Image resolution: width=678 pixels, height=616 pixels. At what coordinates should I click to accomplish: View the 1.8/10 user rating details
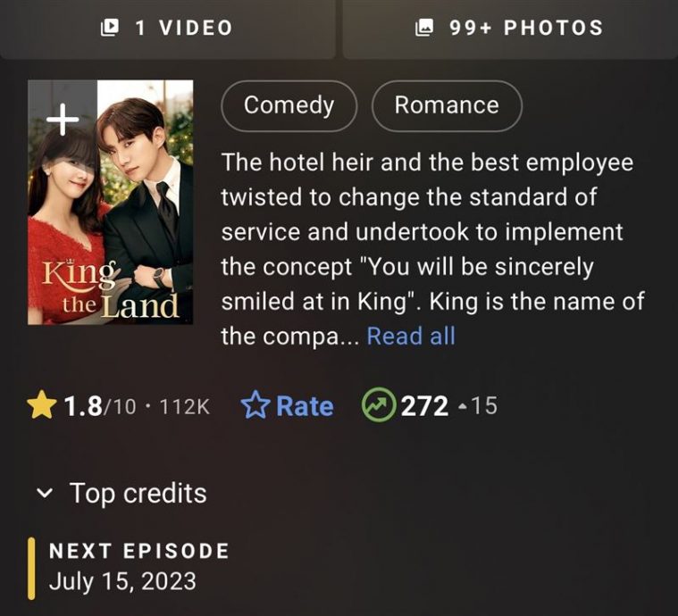click(x=118, y=406)
